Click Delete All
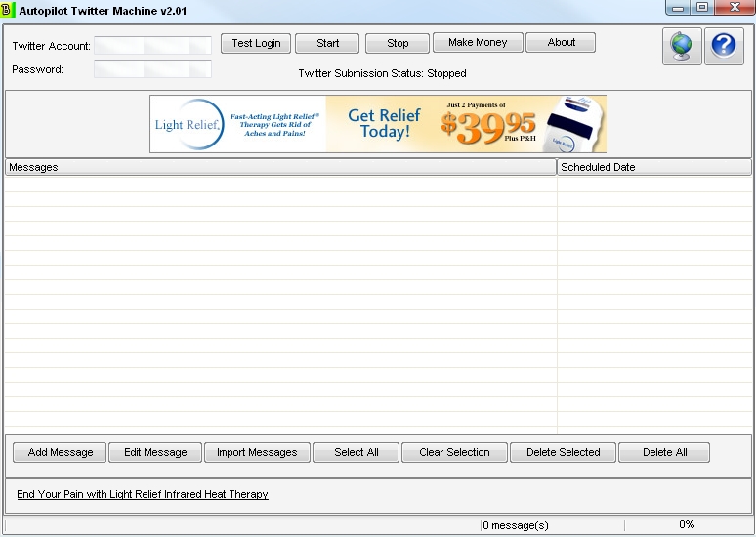The height and width of the screenshot is (537, 756). 664,452
